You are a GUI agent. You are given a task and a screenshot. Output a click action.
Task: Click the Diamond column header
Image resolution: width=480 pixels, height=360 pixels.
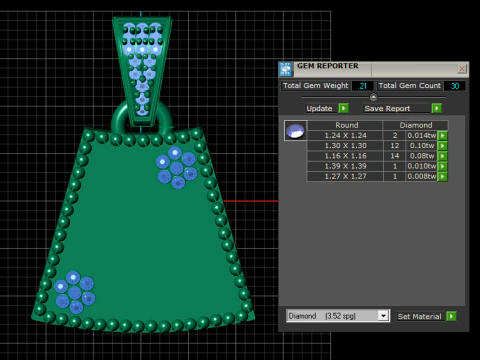pos(415,125)
